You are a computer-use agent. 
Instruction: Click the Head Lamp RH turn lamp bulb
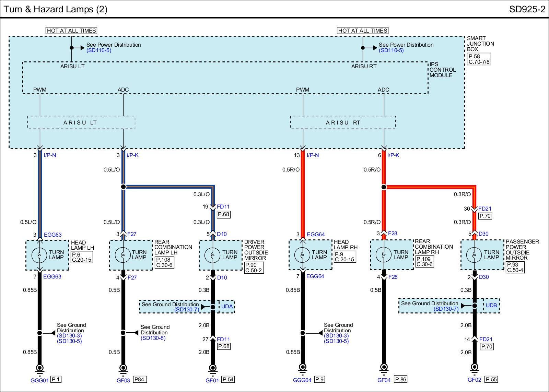tap(302, 255)
